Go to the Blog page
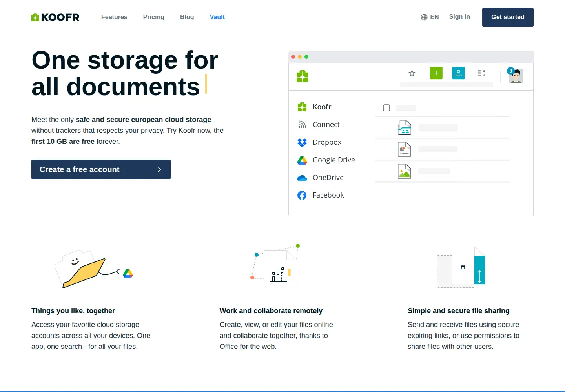The width and height of the screenshot is (565, 392). [x=187, y=17]
